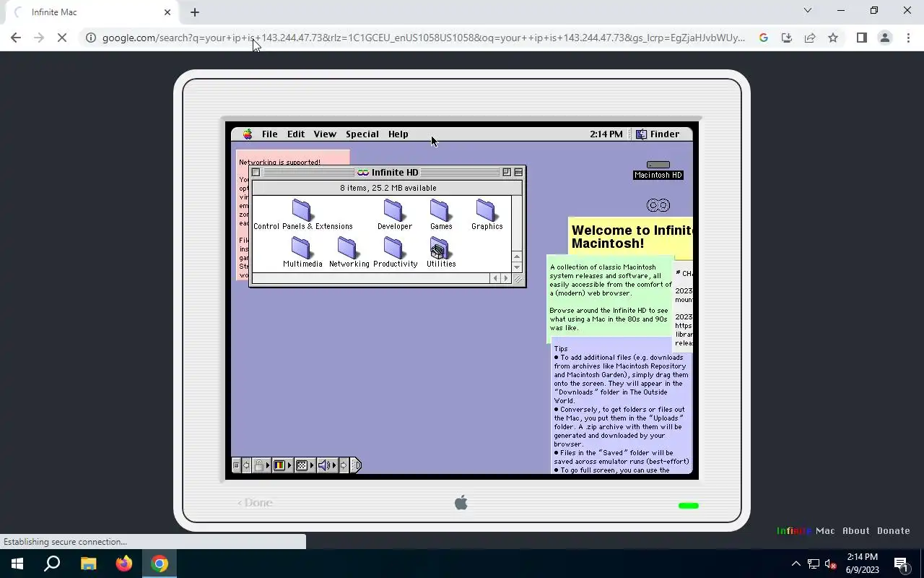
Task: Go back in Chrome
Action: coord(16,38)
